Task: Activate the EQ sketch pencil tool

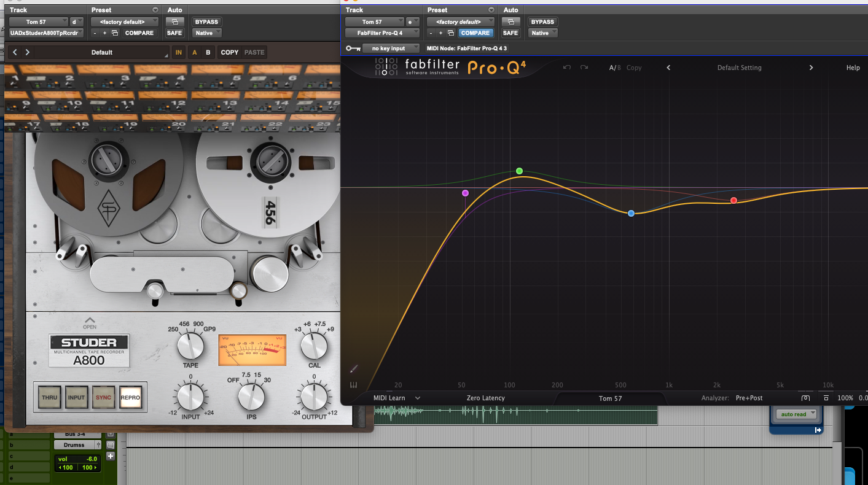Action: tap(354, 369)
